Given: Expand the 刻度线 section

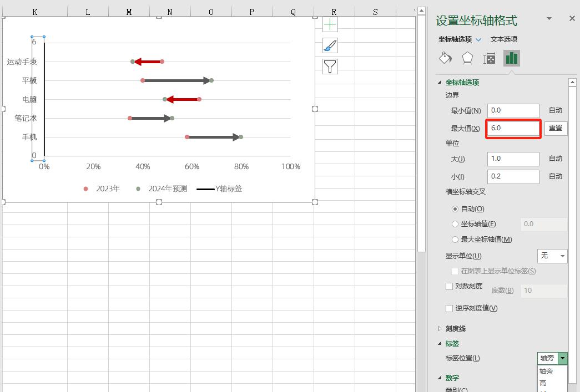Looking at the screenshot, I should (440, 328).
